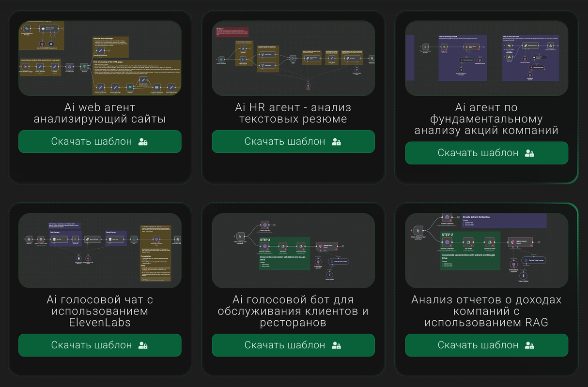
Task: Download template for Ai web agent
Action: [100, 141]
